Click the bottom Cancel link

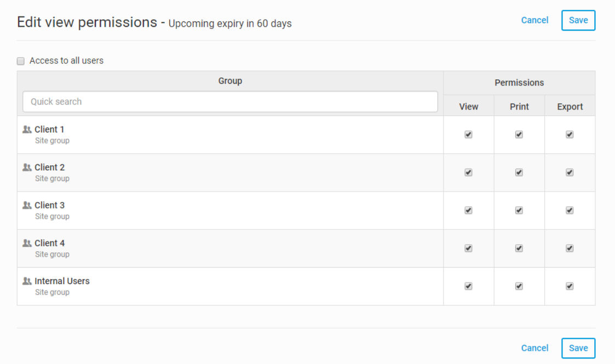(x=534, y=348)
